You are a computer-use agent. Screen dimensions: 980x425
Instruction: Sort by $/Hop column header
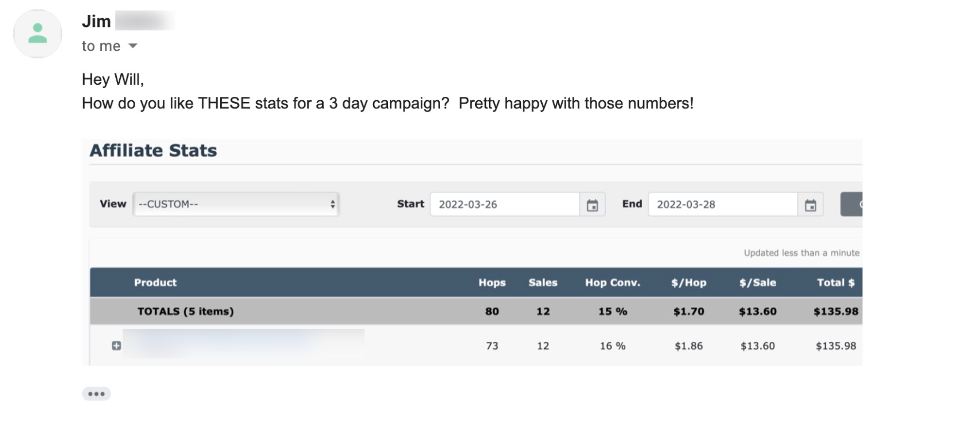click(x=689, y=282)
